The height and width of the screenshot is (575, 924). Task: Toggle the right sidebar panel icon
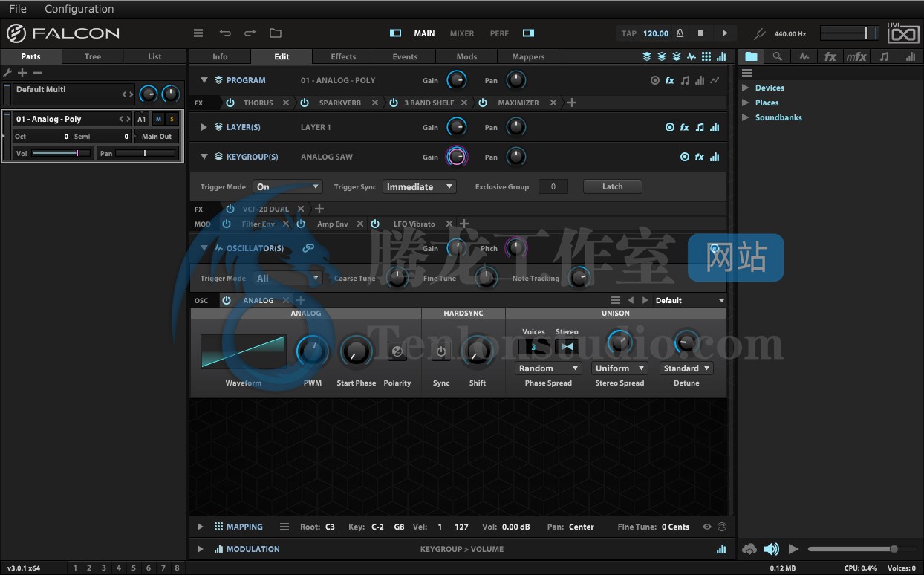click(x=528, y=33)
